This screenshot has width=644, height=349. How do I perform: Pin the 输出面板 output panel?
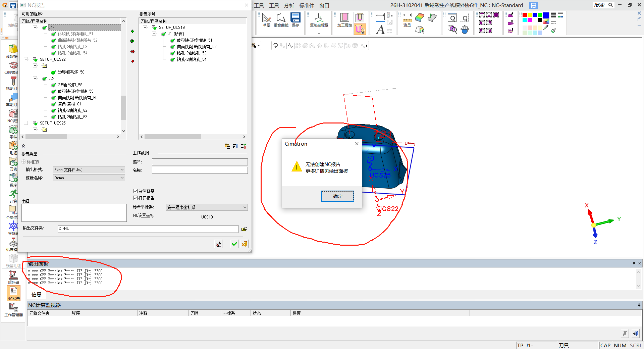pos(634,263)
